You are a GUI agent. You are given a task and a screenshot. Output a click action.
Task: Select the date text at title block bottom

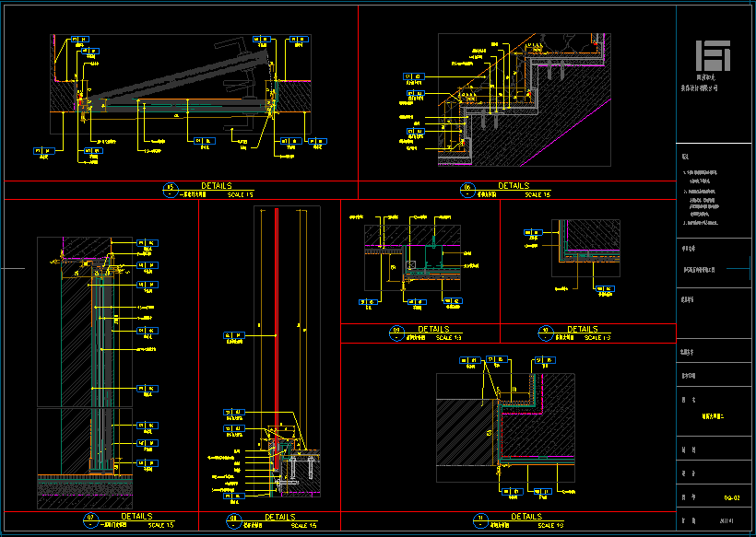727,519
